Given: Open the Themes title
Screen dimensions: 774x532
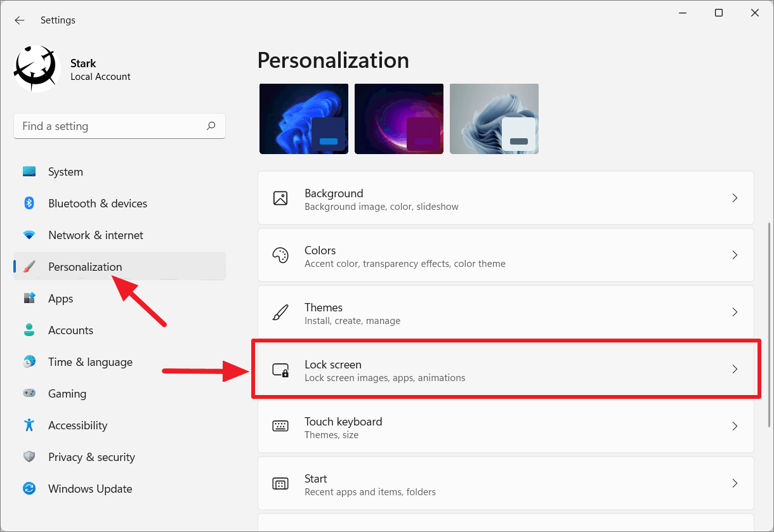Looking at the screenshot, I should [324, 308].
